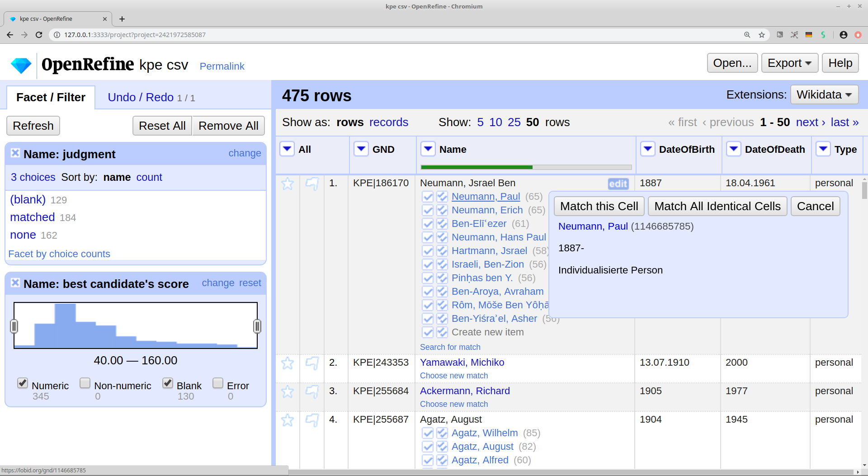The width and height of the screenshot is (868, 476).
Task: Open browser zoom magnifier icon
Action: click(747, 35)
